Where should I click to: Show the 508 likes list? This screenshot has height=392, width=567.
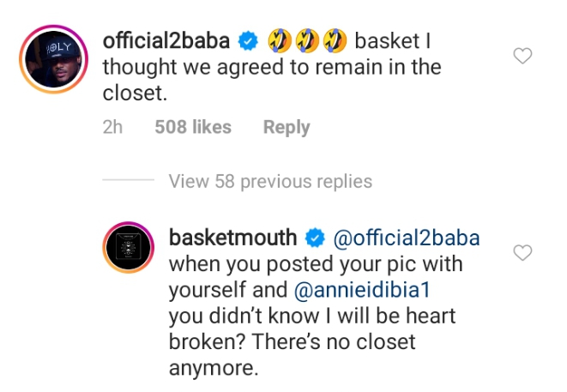pos(193,127)
